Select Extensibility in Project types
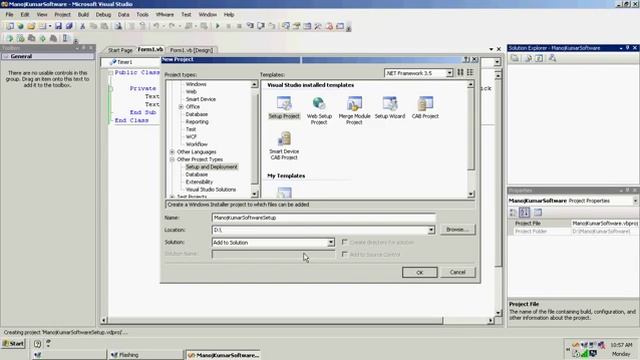640x360 pixels. (x=199, y=182)
